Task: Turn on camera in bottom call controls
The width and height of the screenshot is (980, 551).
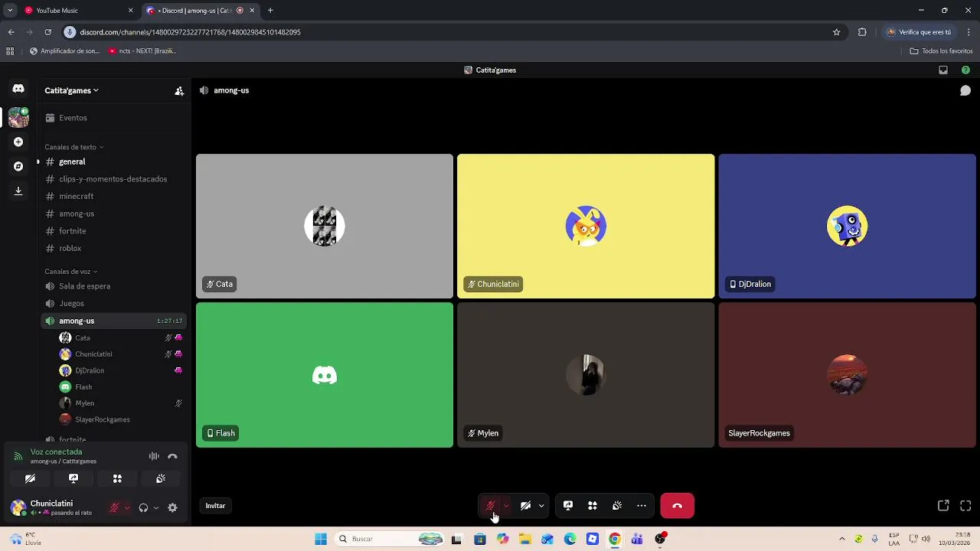Action: click(525, 506)
